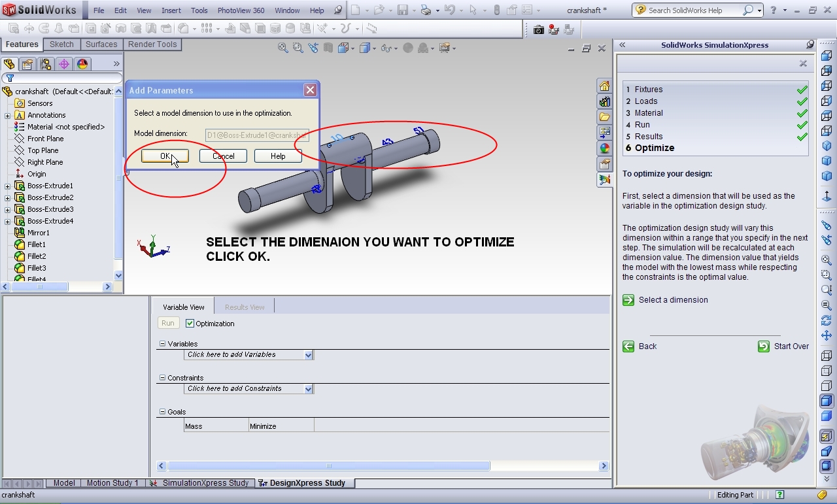Click the Back link in SimulationXpress
The height and width of the screenshot is (504, 837).
click(x=647, y=346)
